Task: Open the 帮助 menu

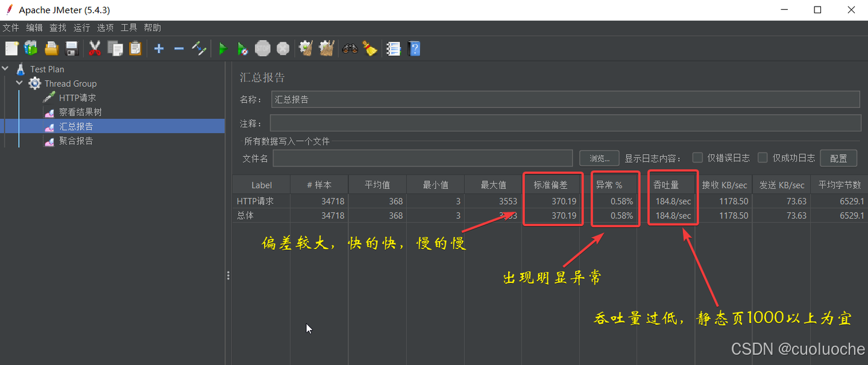Action: (153, 28)
